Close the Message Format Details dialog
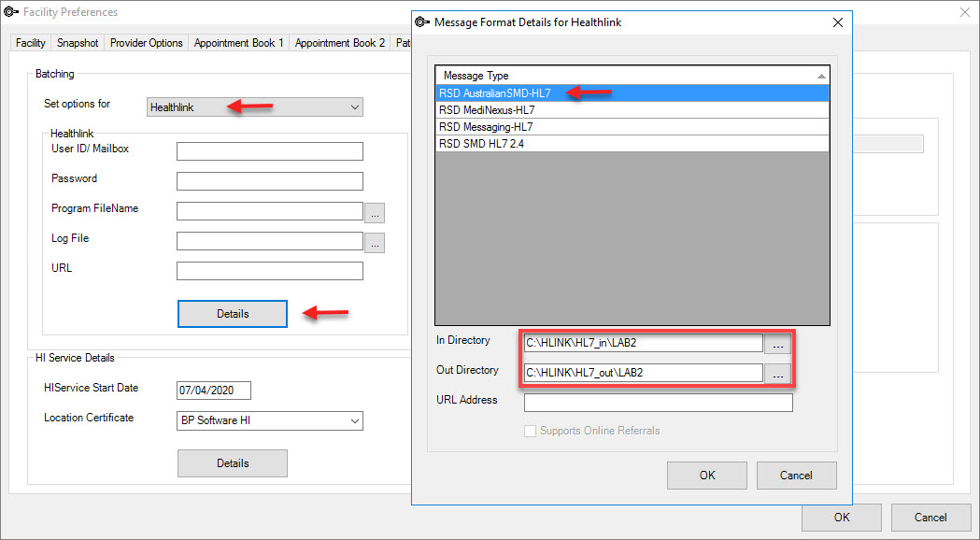Image resolution: width=980 pixels, height=540 pixels. 838,22
